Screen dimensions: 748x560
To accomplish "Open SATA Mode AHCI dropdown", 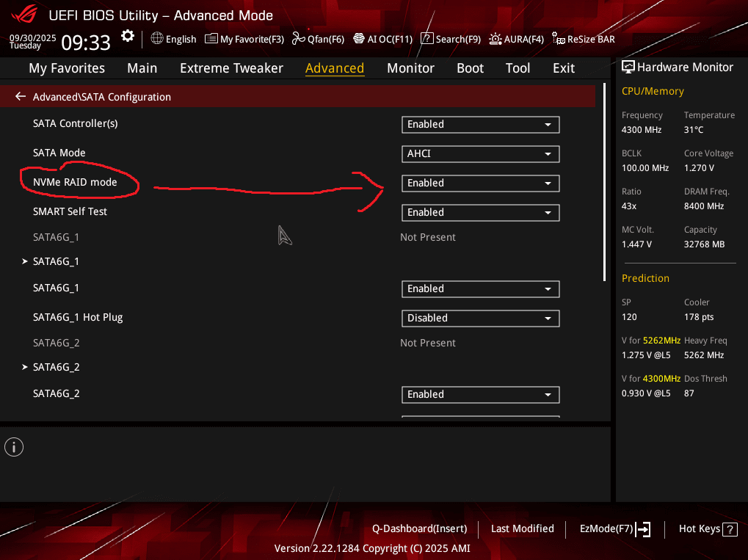I will [x=480, y=154].
